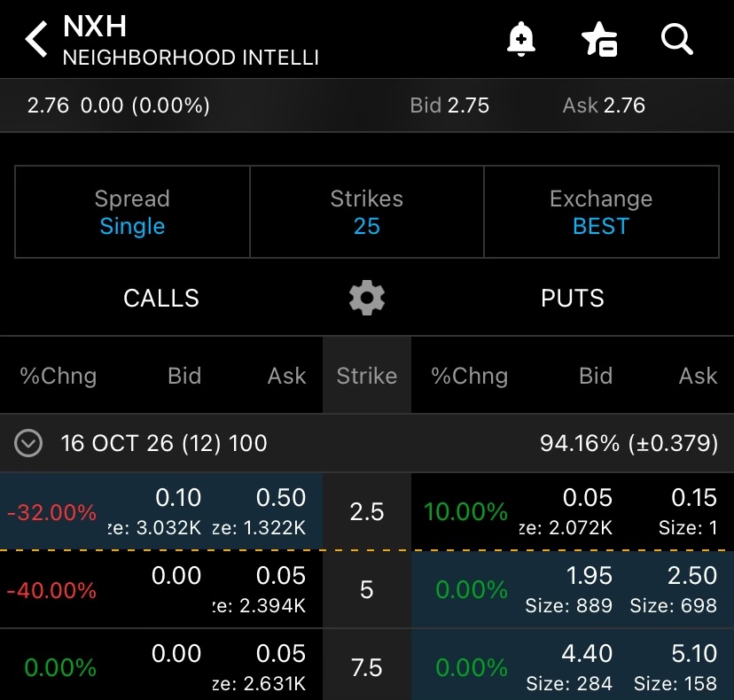Tap the puts %Chng column header

tap(470, 376)
